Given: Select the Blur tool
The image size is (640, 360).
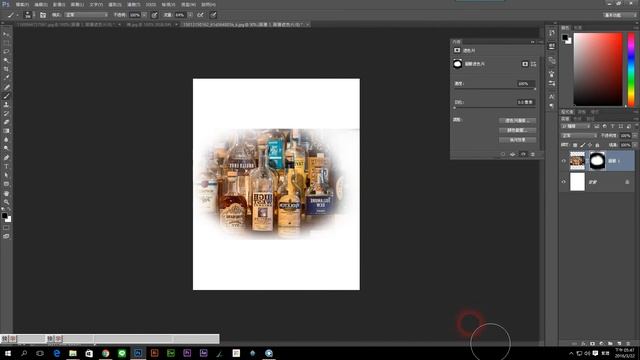Looking at the screenshot, I should point(6,140).
